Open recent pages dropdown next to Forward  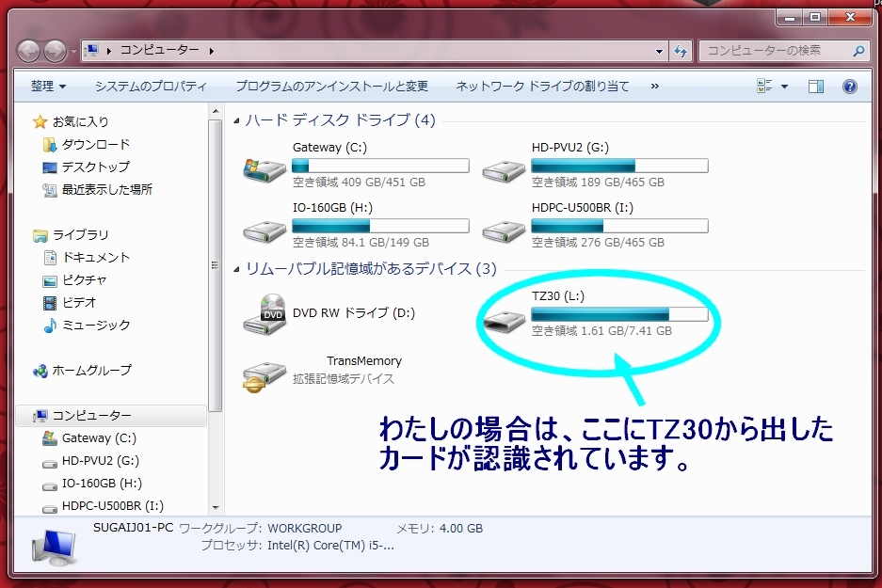pyautogui.click(x=73, y=52)
